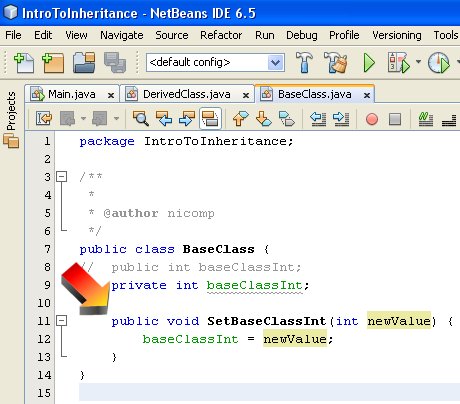Click the Forward navigation icon in editor toolbar
The image size is (460, 404).
100,118
